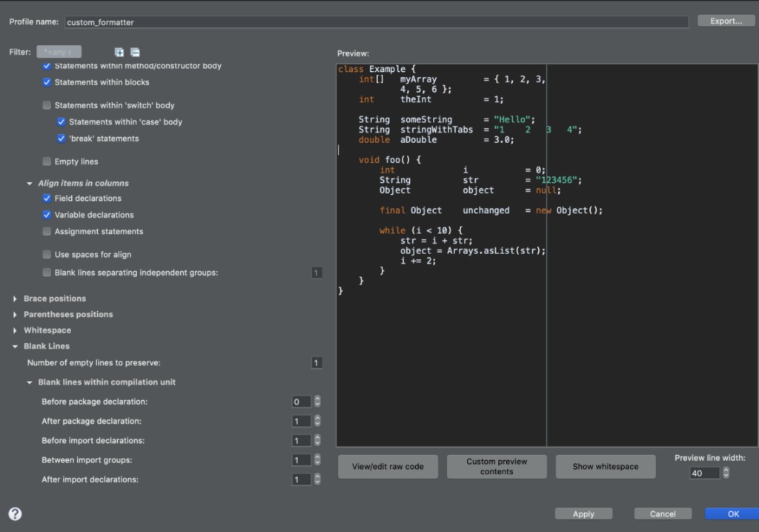Expand the Brace positions section

(16, 299)
